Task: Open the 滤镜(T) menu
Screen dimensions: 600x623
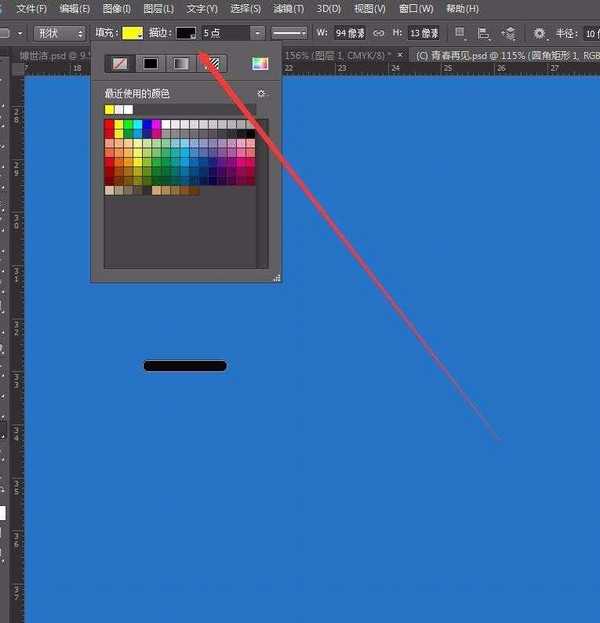Action: click(x=289, y=8)
